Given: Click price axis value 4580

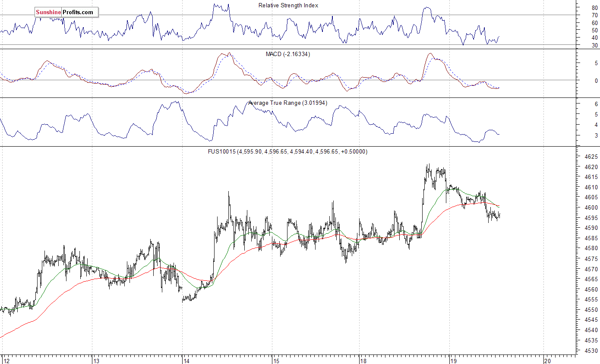Looking at the screenshot, I should point(591,248).
